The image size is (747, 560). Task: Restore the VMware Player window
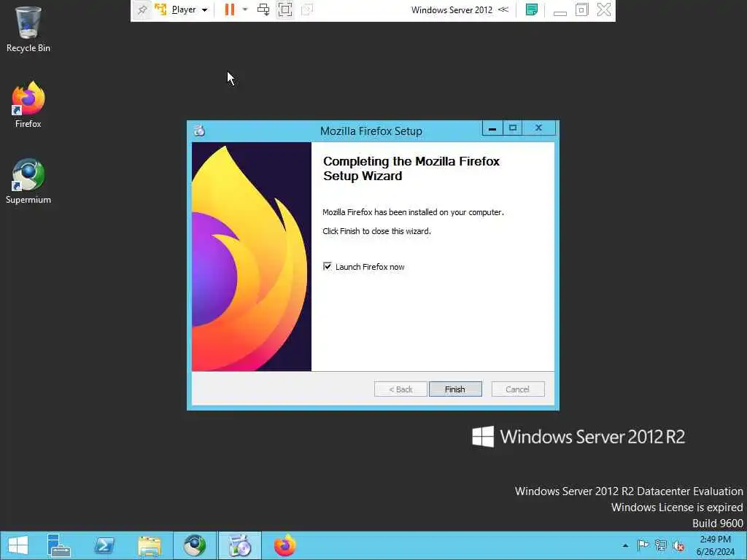tap(581, 9)
